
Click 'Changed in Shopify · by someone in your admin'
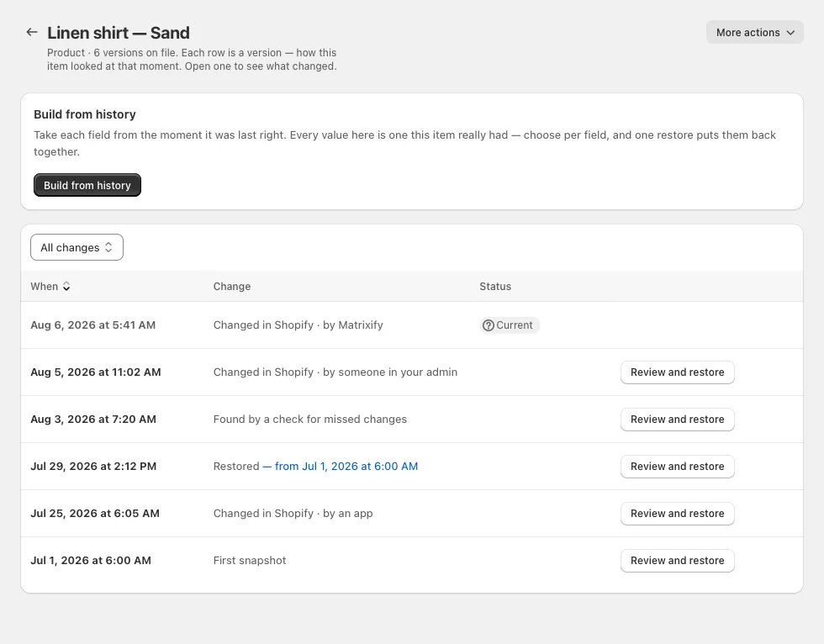coord(335,372)
